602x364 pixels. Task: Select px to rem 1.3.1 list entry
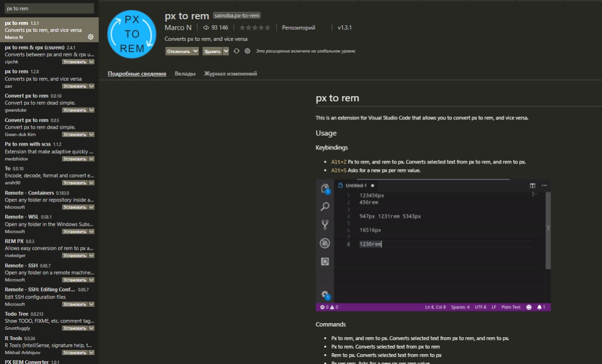49,30
